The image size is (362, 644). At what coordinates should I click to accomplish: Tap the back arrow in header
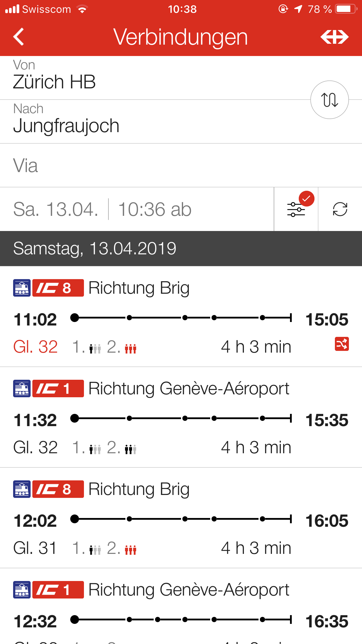pyautogui.click(x=19, y=37)
